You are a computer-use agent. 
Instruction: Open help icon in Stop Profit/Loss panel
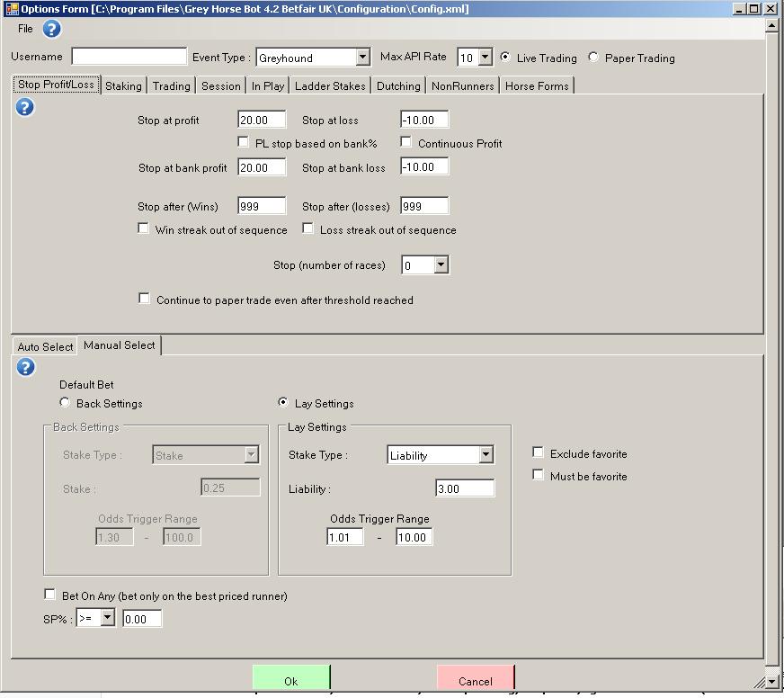25,107
